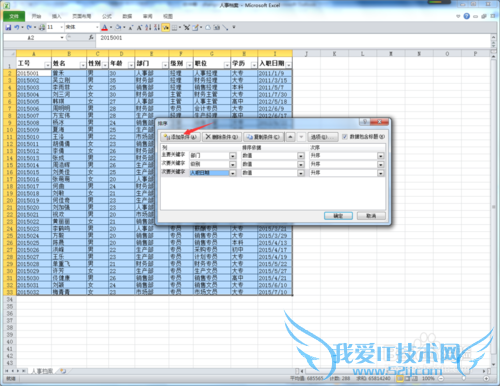Screen dimensions: 500x386
Task: Click the highlighted filter toolbar icon
Action: point(165,27)
